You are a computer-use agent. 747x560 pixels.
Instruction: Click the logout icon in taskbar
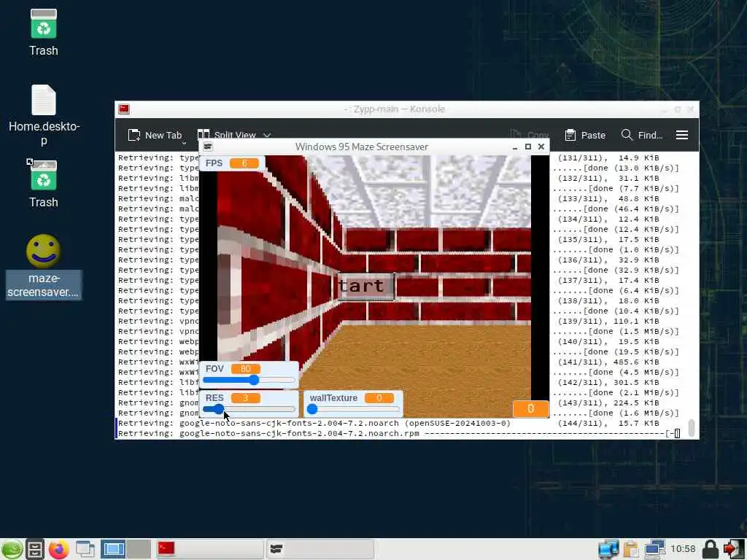point(734,549)
